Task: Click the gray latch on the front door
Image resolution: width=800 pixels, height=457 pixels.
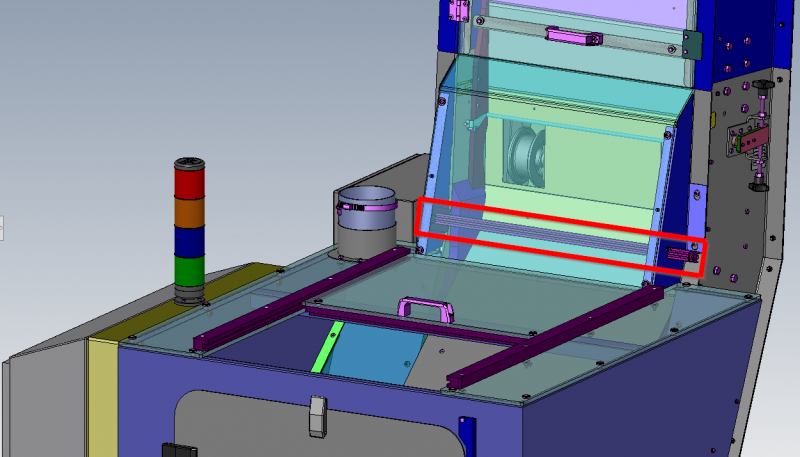Action: click(318, 417)
